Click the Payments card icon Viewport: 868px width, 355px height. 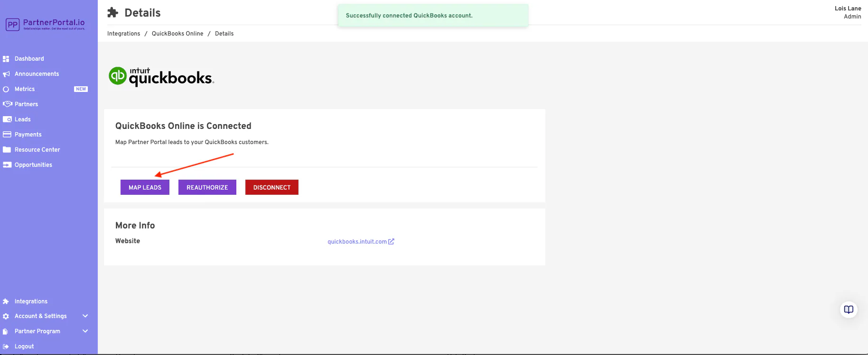(7, 135)
